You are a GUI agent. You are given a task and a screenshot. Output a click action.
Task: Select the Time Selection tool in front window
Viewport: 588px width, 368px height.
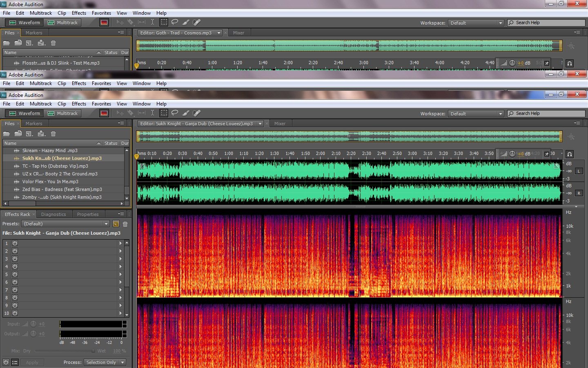(152, 113)
